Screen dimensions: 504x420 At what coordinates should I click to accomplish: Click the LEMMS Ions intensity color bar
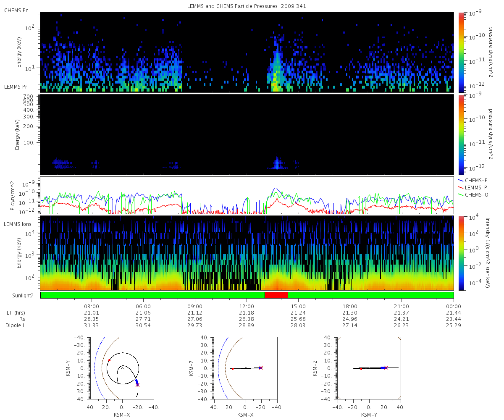tap(461, 253)
